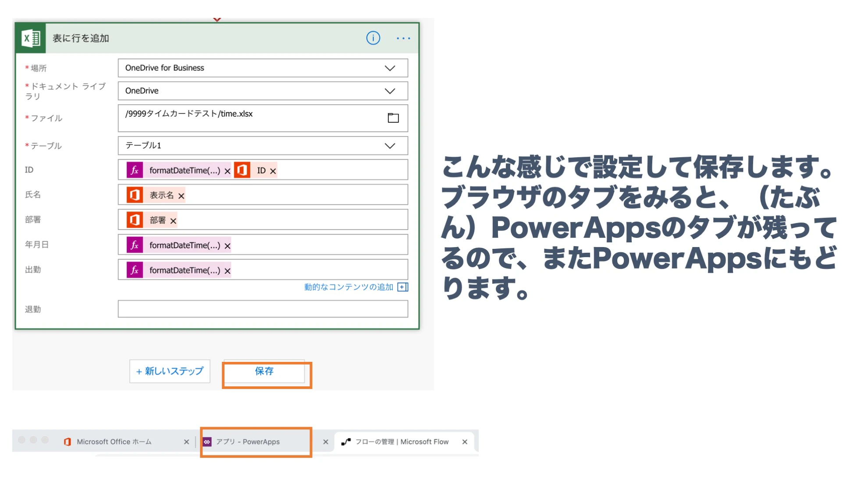Expand the ドキュメント ライブラリ dropdown
The width and height of the screenshot is (868, 488).
click(x=390, y=91)
